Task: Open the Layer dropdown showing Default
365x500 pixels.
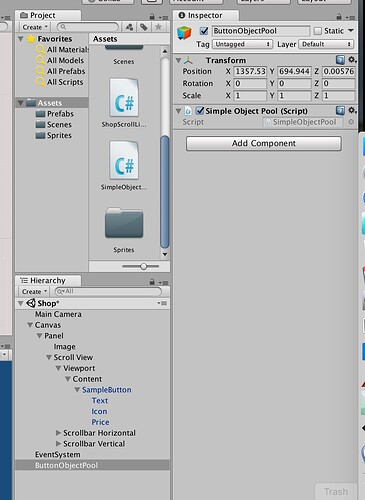Action: point(326,44)
